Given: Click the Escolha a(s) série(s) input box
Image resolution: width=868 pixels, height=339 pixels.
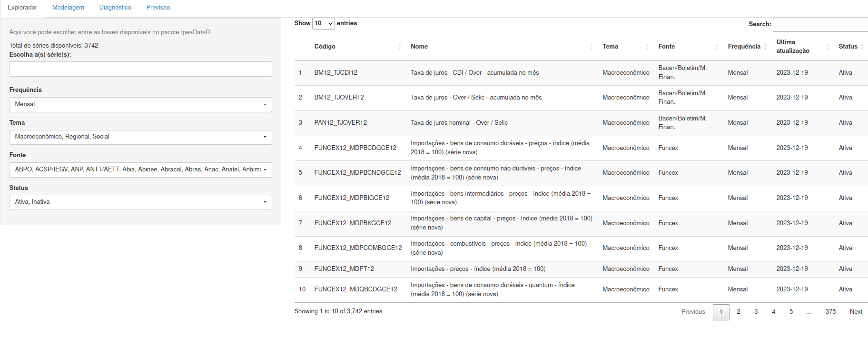Looking at the screenshot, I should tap(140, 69).
